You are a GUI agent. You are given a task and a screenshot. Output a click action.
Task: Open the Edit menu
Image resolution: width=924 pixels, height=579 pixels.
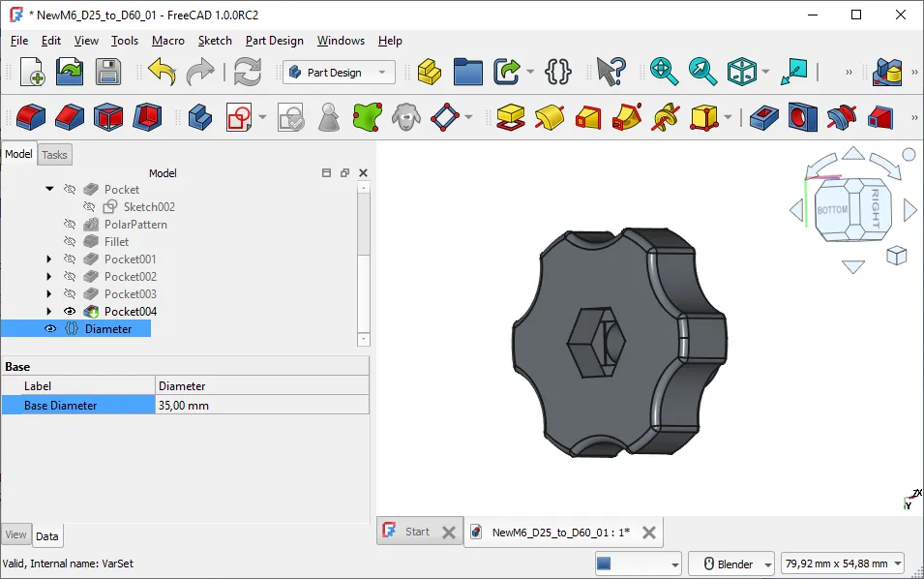click(x=50, y=41)
